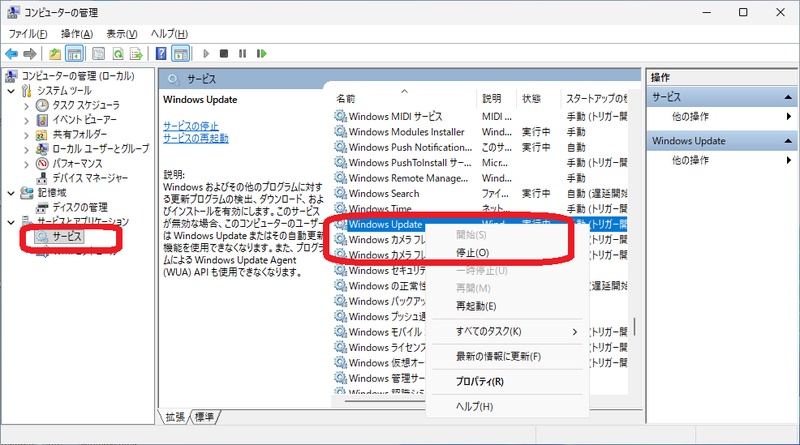Select Windows Push Notification gear icon
This screenshot has width=800, height=445.
coord(340,147)
